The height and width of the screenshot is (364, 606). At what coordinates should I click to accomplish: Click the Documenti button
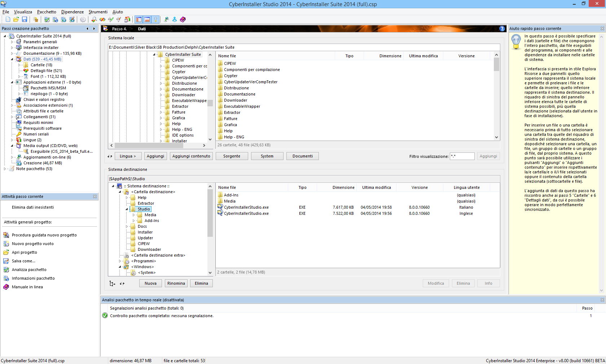click(x=303, y=156)
